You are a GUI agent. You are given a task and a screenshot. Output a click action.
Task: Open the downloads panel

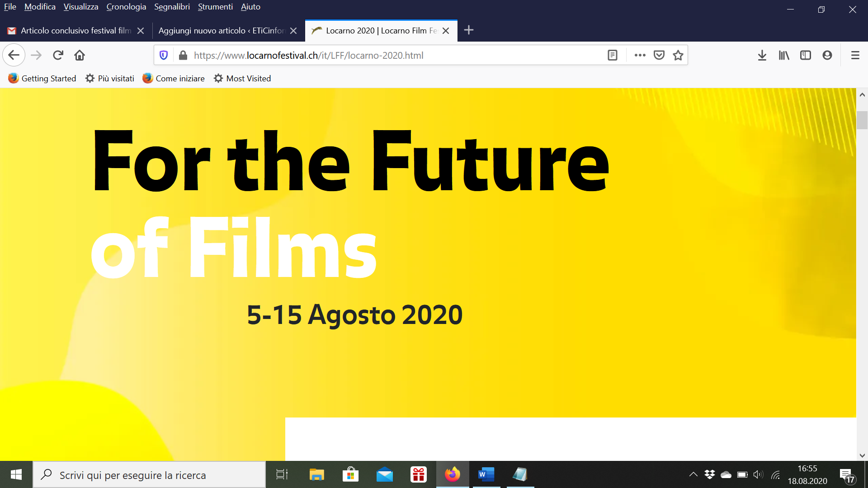762,55
